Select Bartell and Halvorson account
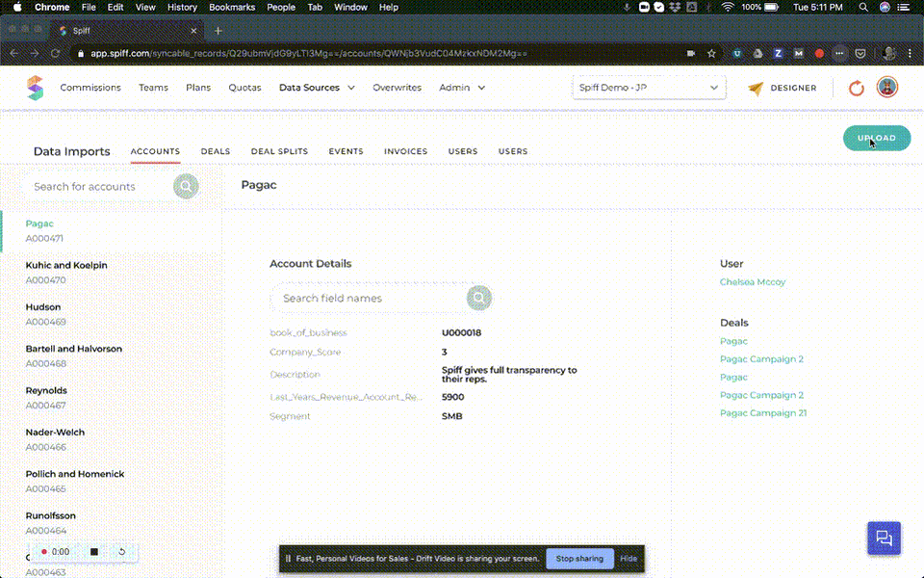Image resolution: width=924 pixels, height=578 pixels. [x=111, y=356]
